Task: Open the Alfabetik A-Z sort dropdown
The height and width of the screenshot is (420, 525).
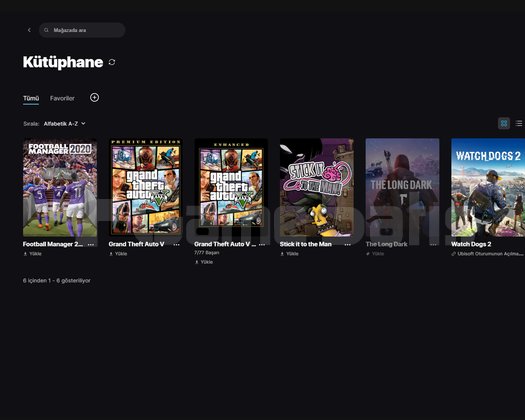Action: point(65,124)
